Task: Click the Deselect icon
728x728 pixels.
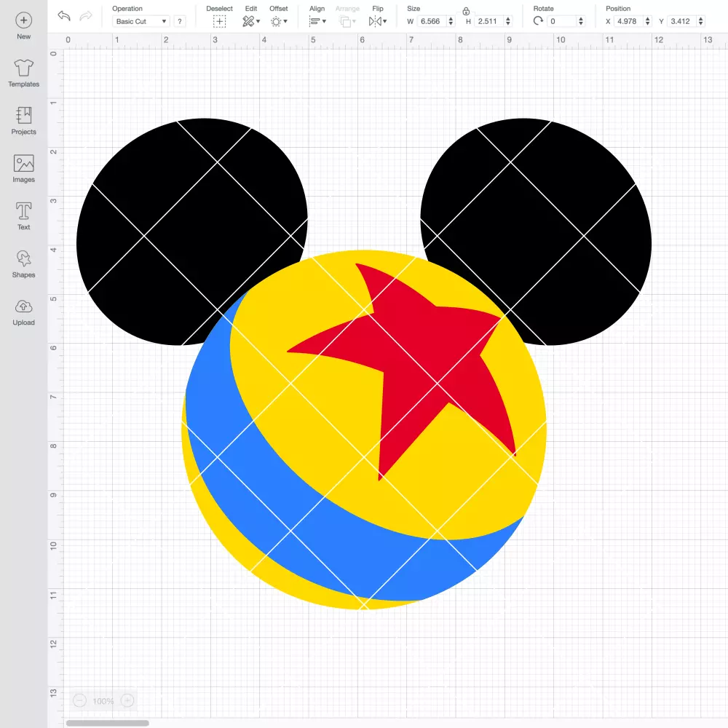Action: click(x=220, y=21)
